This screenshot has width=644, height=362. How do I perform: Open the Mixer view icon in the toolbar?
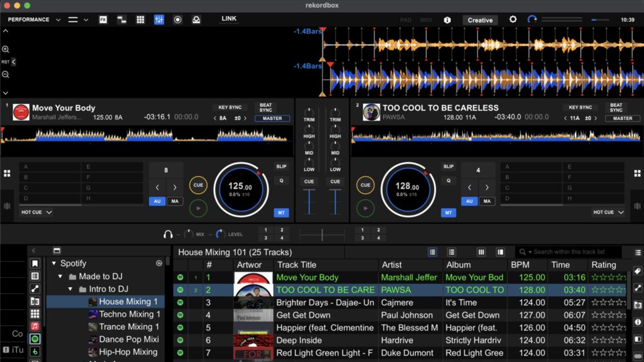pos(158,19)
